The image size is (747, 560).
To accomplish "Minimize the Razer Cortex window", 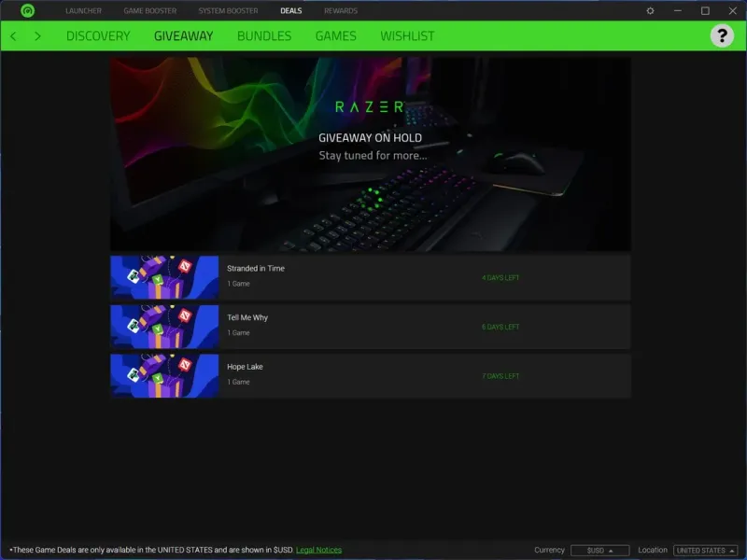I will tap(678, 10).
